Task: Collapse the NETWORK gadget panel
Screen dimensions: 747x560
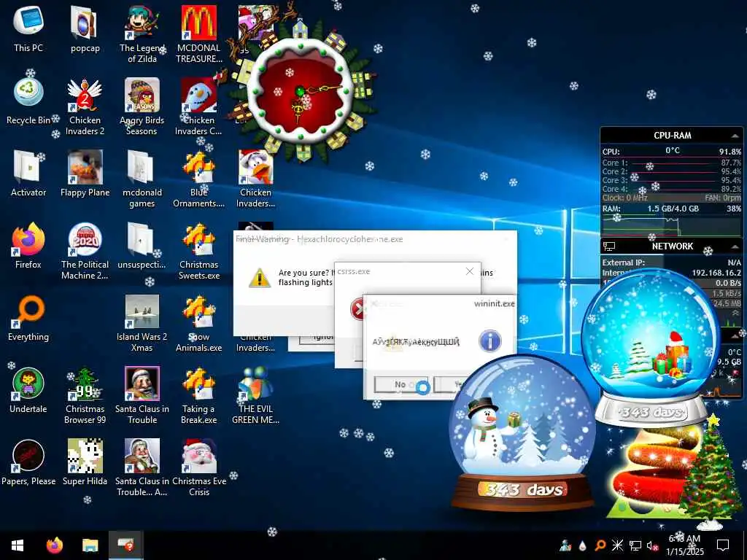Action: click(x=735, y=246)
